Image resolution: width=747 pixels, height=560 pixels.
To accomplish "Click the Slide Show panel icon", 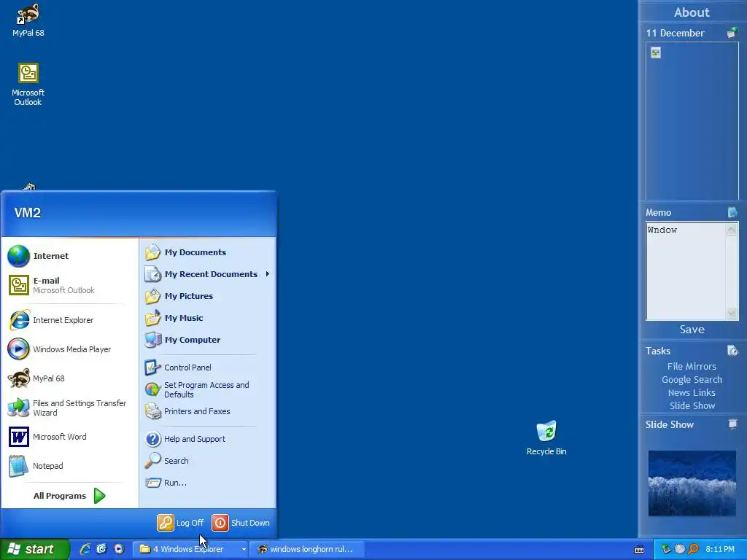I will [x=732, y=424].
